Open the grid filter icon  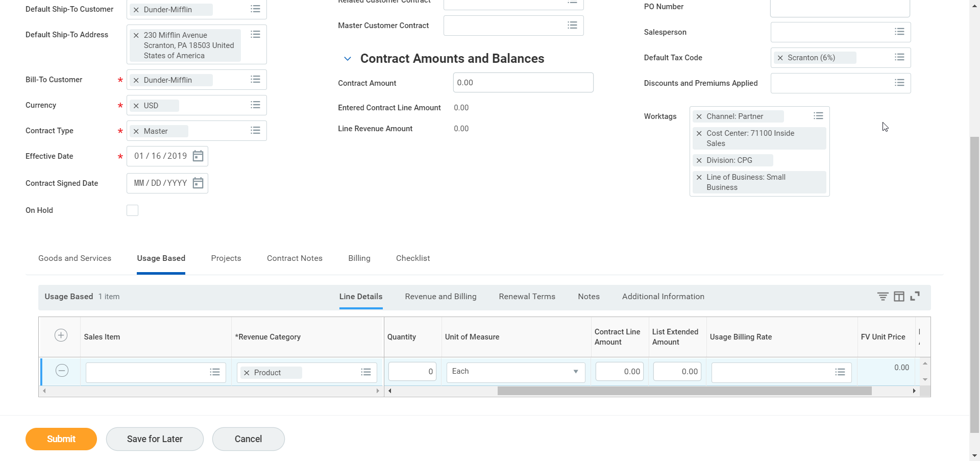883,296
